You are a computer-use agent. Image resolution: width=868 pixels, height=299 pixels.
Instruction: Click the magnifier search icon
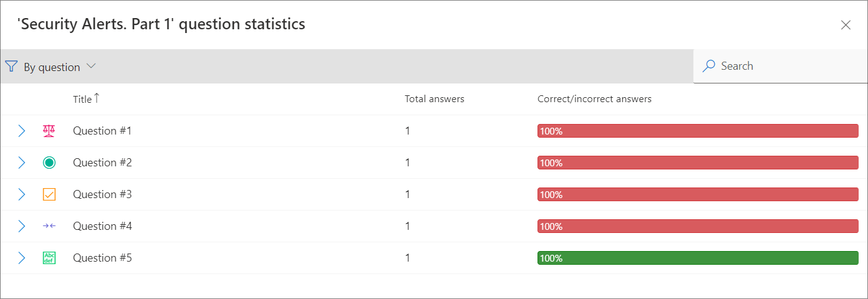pos(709,66)
